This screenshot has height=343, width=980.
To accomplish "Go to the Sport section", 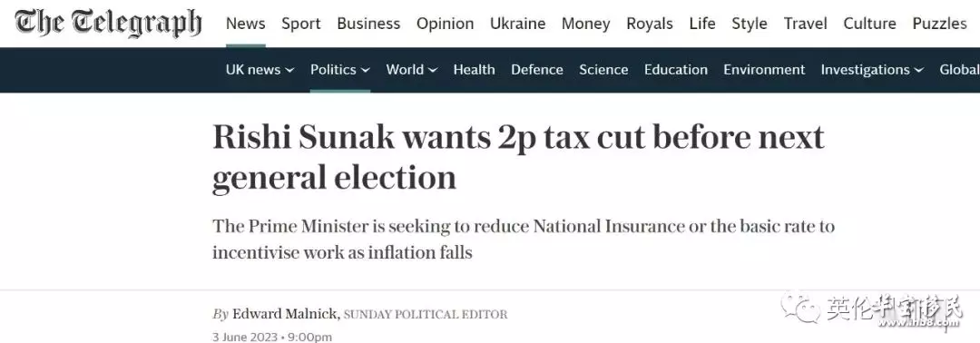I will coord(300,24).
